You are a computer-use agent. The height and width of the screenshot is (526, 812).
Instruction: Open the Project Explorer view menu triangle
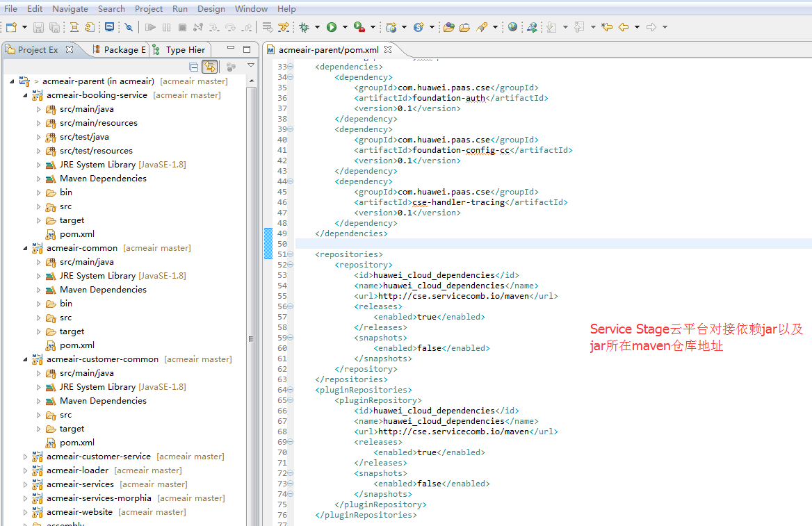[x=251, y=65]
